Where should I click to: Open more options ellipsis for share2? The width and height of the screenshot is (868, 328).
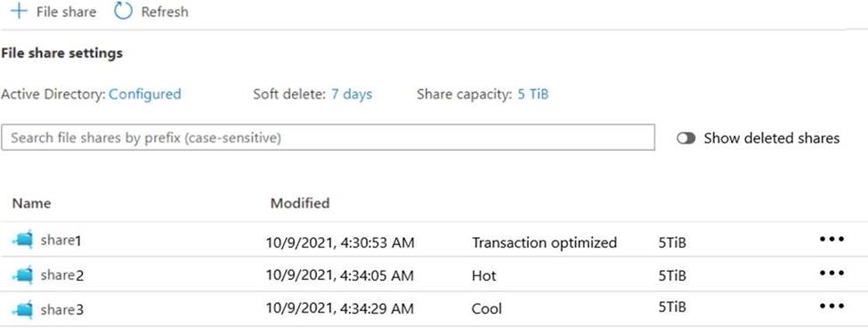coord(831,273)
